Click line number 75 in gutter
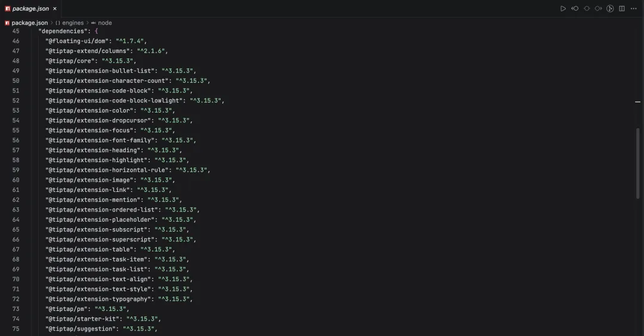The height and width of the screenshot is (336, 644). click(16, 329)
